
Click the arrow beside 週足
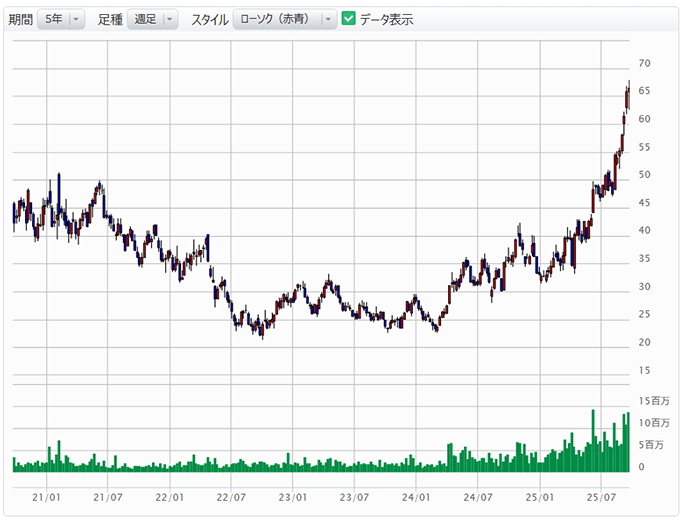[169, 19]
